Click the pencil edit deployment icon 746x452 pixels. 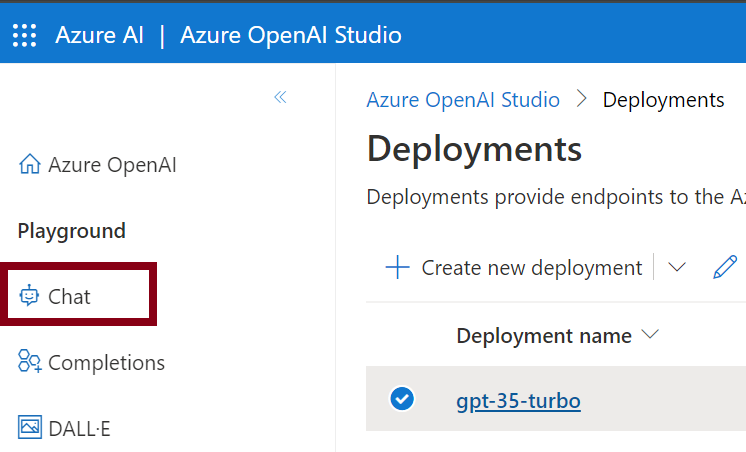point(724,268)
